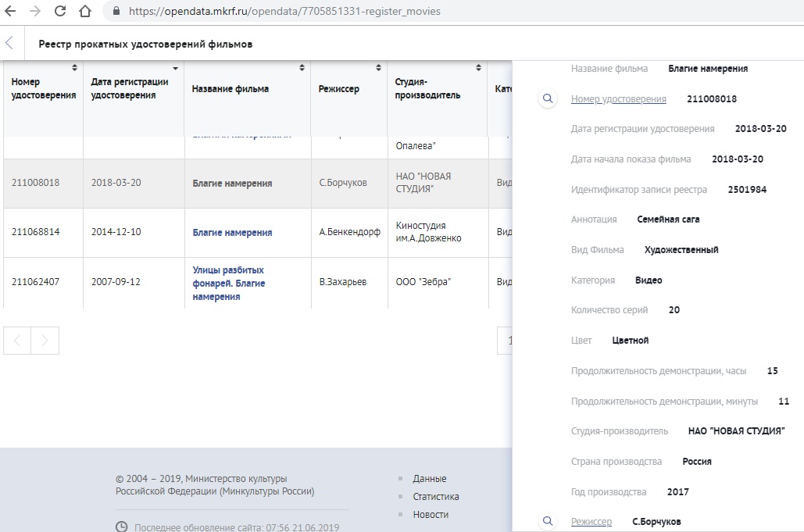Sort by Название фильма column arrows

pyautogui.click(x=302, y=68)
